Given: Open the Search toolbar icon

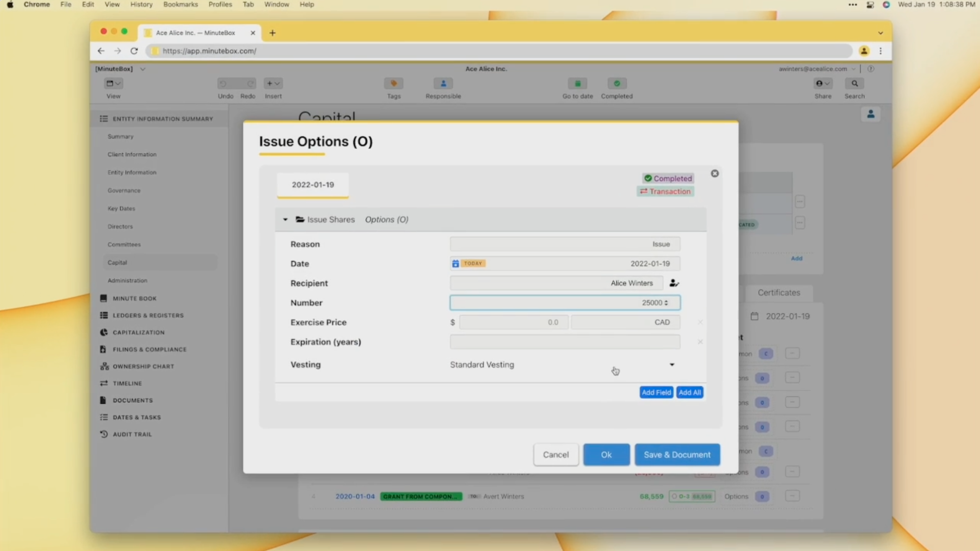Looking at the screenshot, I should click(x=854, y=83).
